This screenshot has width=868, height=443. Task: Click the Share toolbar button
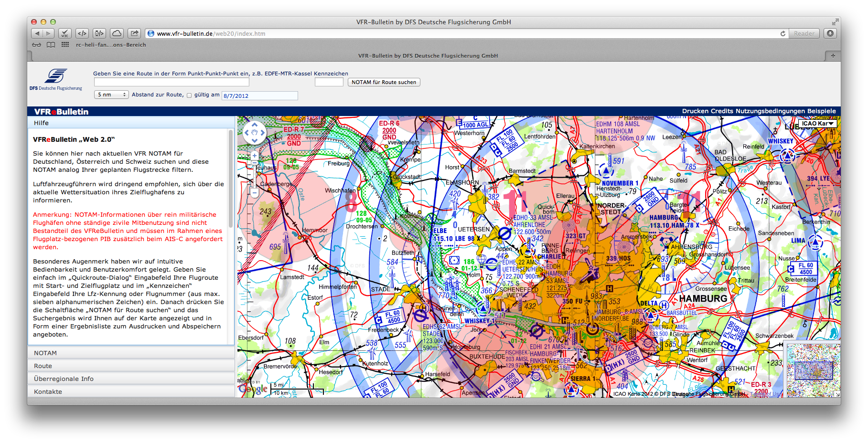pos(135,33)
